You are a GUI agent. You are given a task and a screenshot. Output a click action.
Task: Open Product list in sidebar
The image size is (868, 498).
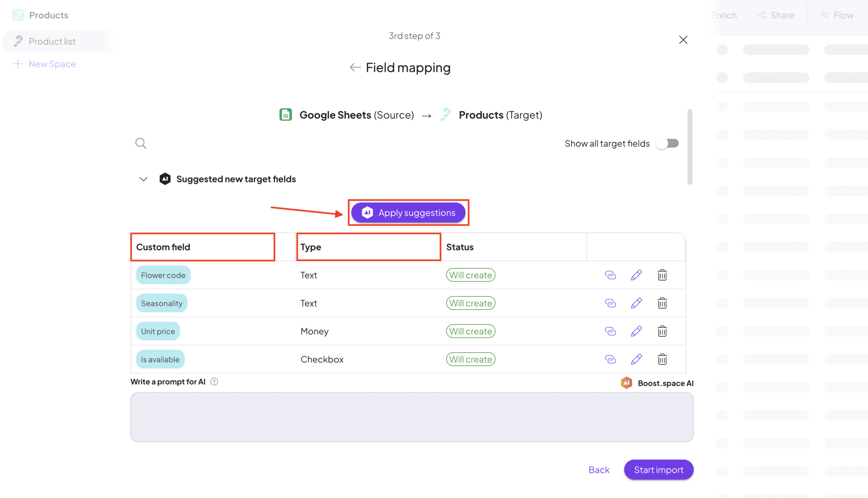(x=52, y=41)
